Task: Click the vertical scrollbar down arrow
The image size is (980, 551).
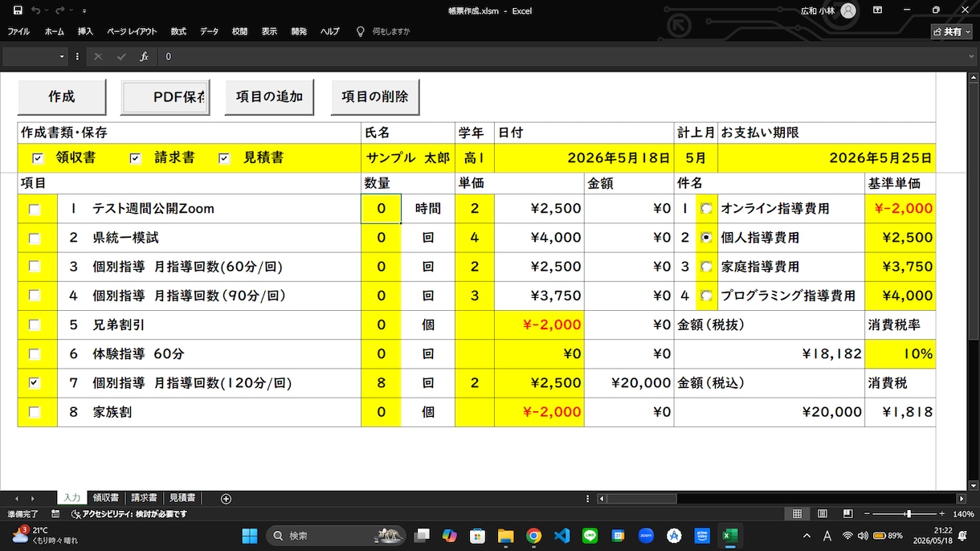Action: point(974,485)
